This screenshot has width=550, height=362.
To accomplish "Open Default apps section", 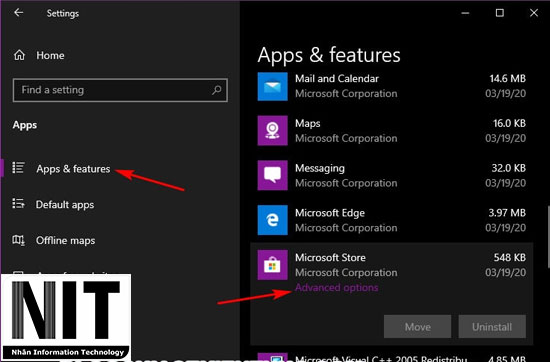I will tap(65, 205).
